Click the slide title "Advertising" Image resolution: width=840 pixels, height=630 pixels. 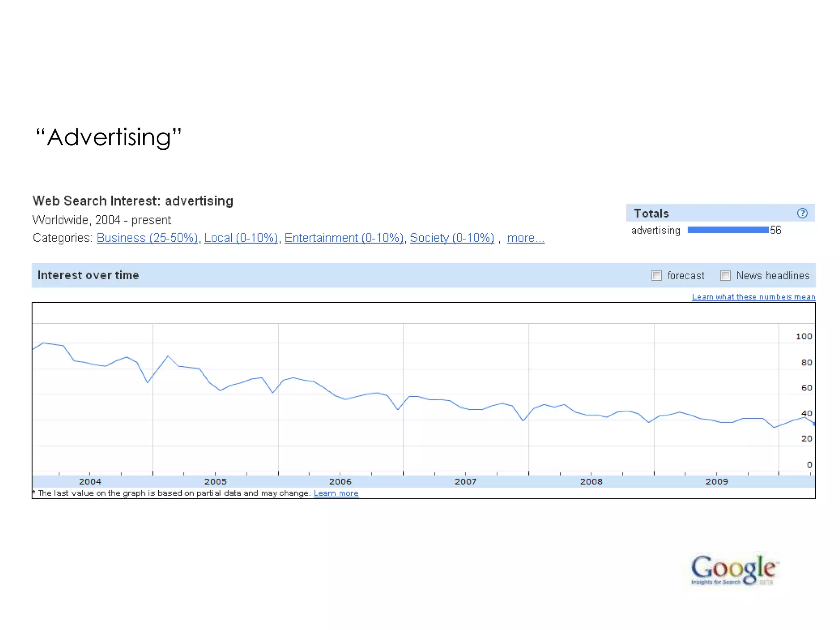pos(109,137)
